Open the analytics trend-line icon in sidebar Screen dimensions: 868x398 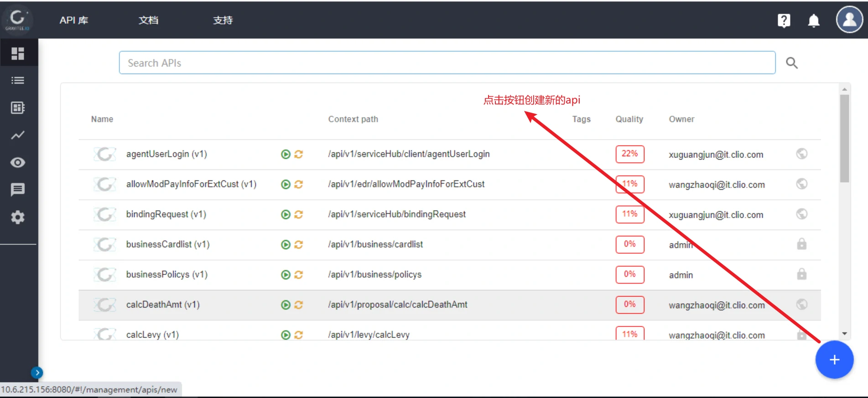pyautogui.click(x=18, y=135)
